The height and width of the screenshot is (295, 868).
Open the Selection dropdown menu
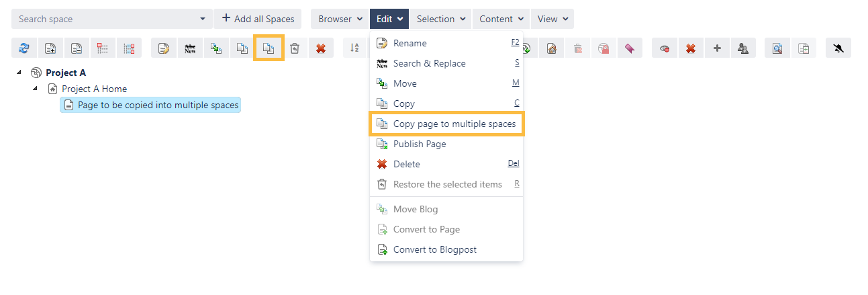click(x=441, y=19)
